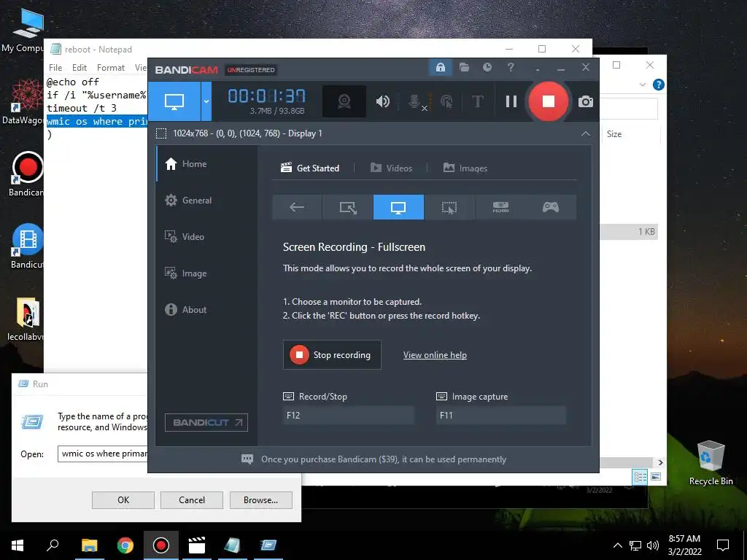The width and height of the screenshot is (747, 560).
Task: Open the Bandicam help question mark icon
Action: [510, 67]
